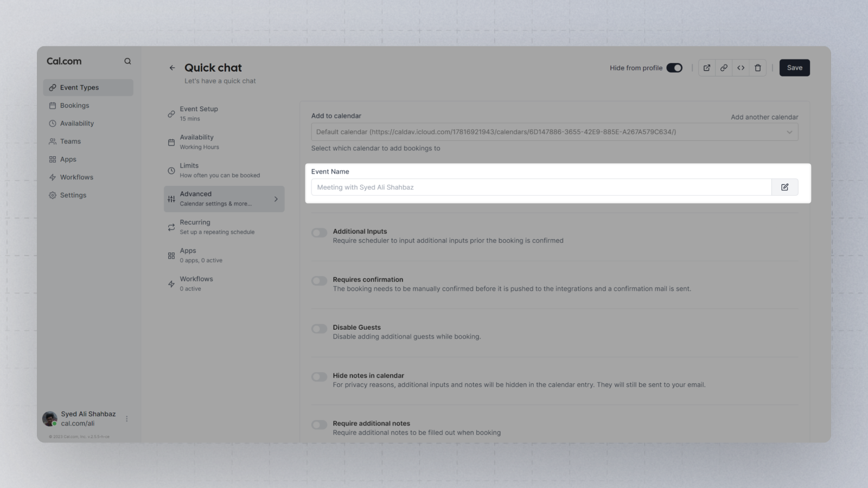Click the edit icon in Event Name field

pyautogui.click(x=784, y=187)
